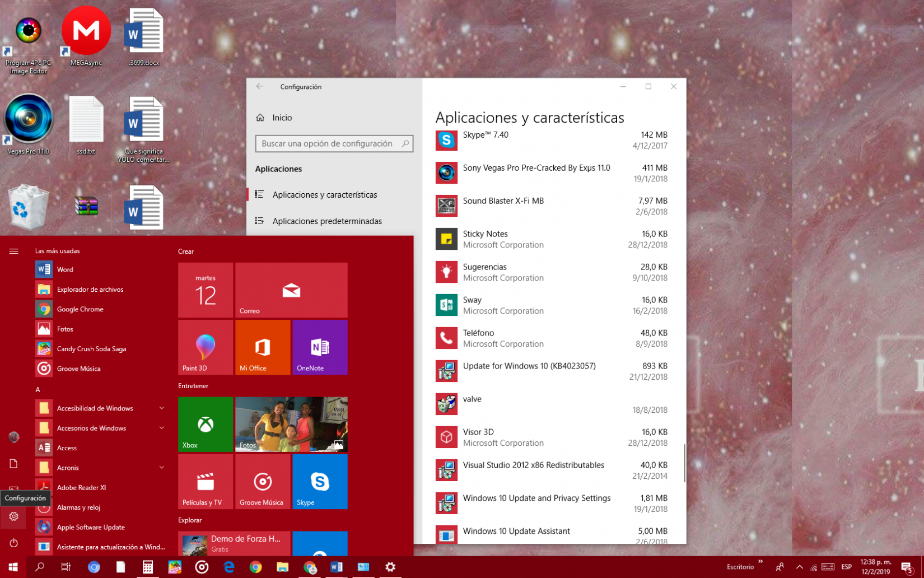Screen dimensions: 924x578
Task: Show hidden system tray icons
Action: [799, 567]
